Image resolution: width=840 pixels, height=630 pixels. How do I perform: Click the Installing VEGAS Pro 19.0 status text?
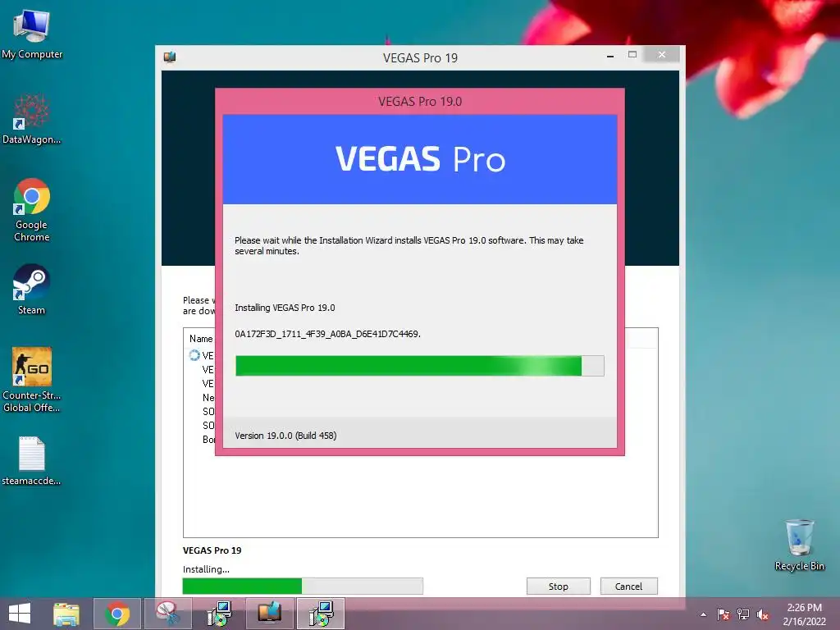285,308
